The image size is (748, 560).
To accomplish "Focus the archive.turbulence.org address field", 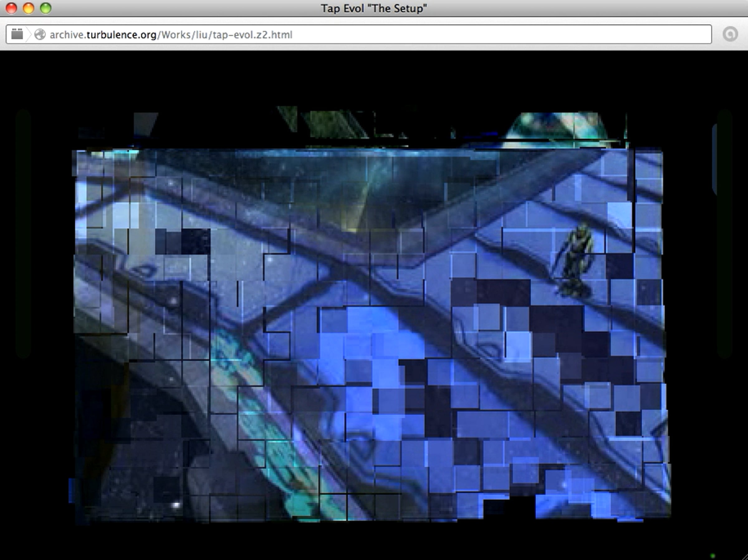I will (358, 34).
